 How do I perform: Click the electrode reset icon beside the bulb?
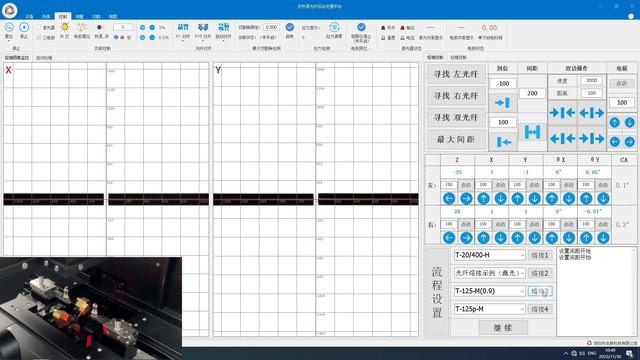pos(82,27)
